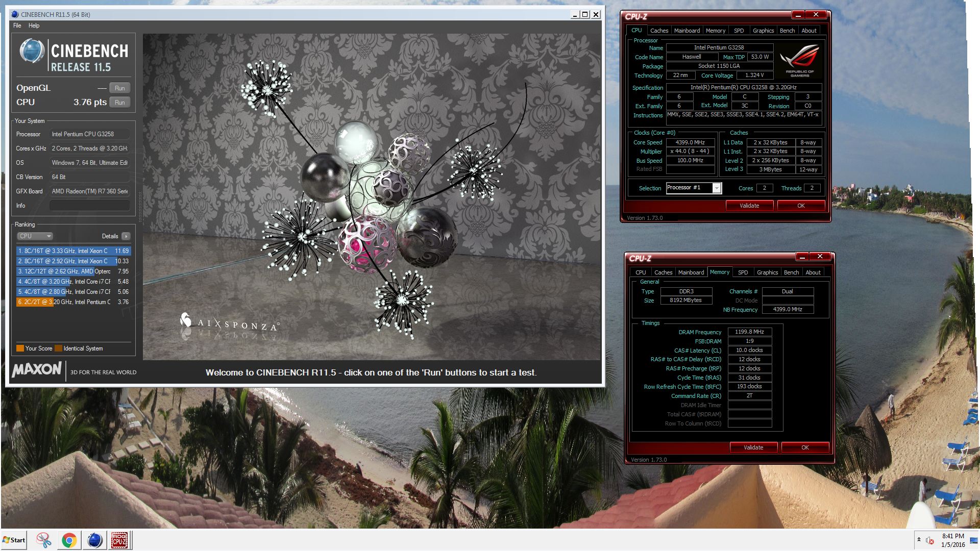The image size is (980, 551).
Task: Open Caches tab in lower CPU-Z window
Action: (663, 272)
